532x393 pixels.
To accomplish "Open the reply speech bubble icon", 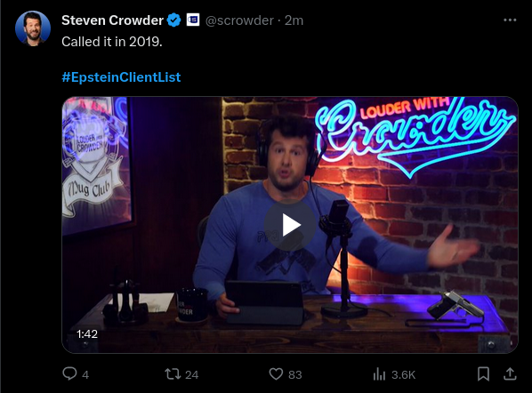I will tap(69, 373).
